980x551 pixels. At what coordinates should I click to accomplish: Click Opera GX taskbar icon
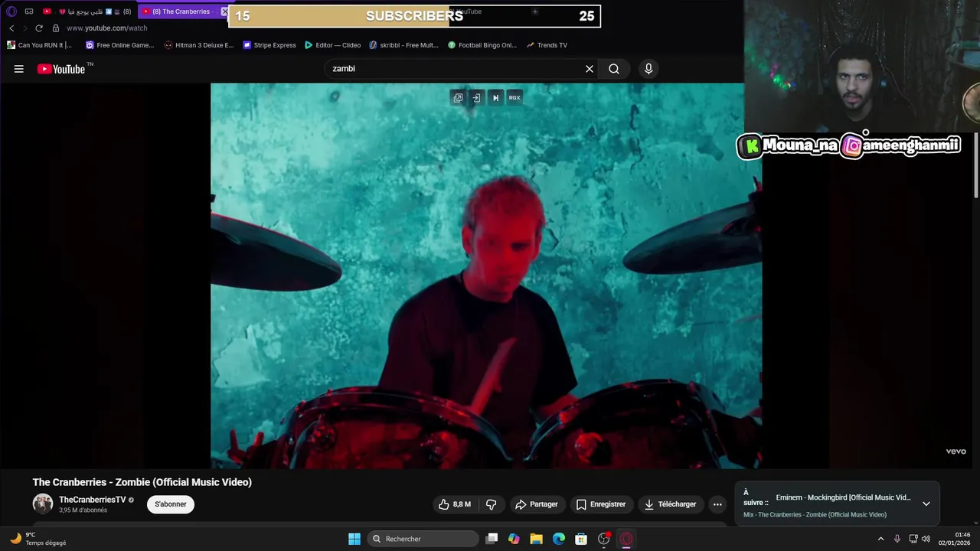pyautogui.click(x=626, y=539)
